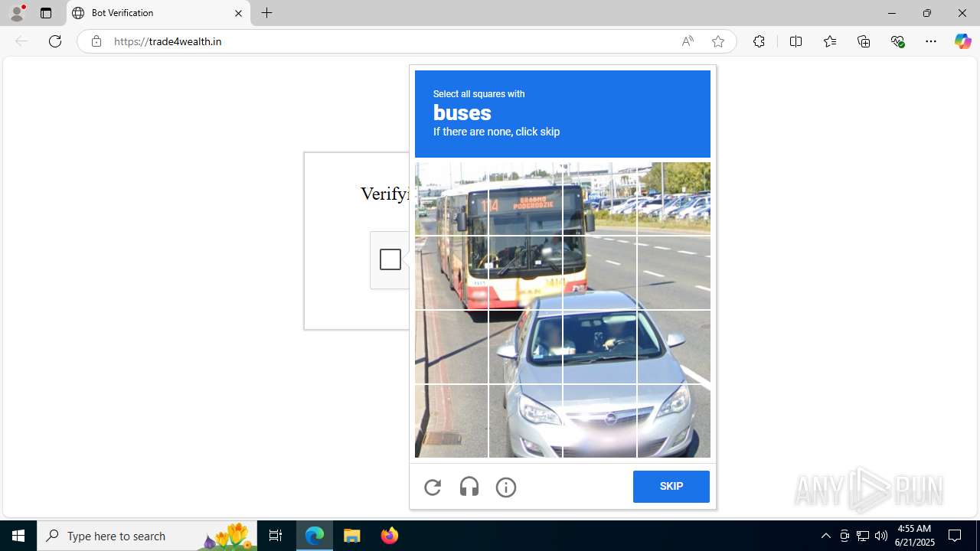Open Tab actions menu icon

click(46, 13)
